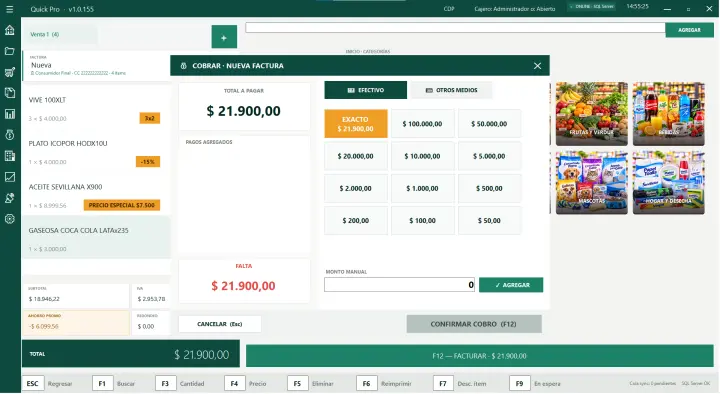Add manual amount with green Agregar button
The width and height of the screenshot is (720, 394).
[511, 285]
